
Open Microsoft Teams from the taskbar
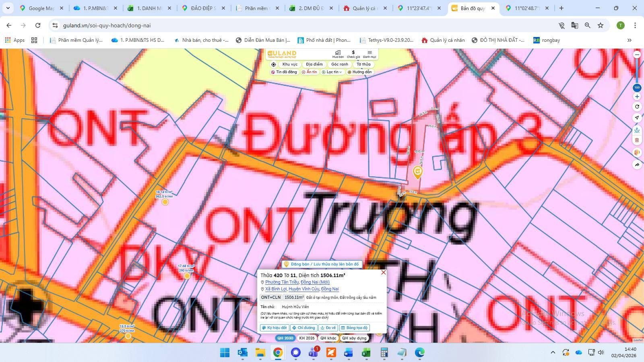[x=313, y=353]
